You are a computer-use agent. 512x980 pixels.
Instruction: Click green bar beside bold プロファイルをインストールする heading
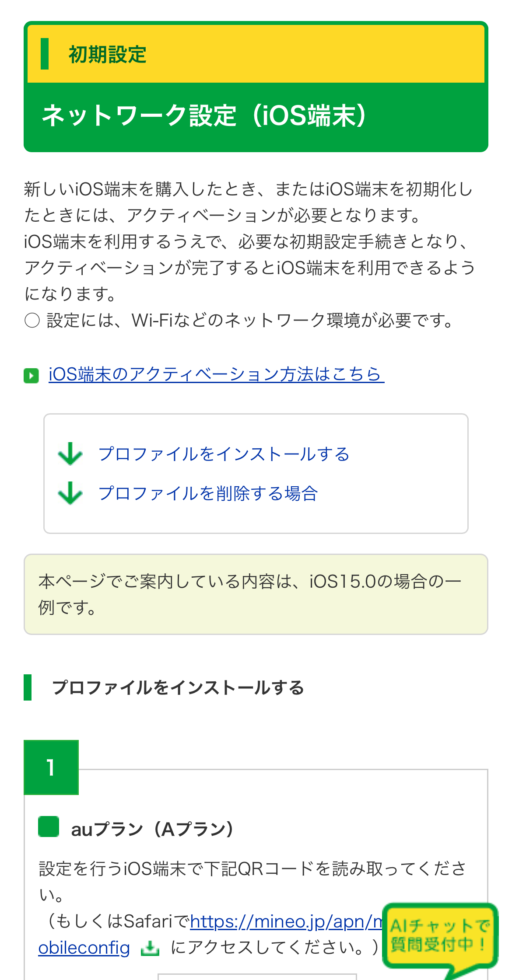[x=28, y=687]
